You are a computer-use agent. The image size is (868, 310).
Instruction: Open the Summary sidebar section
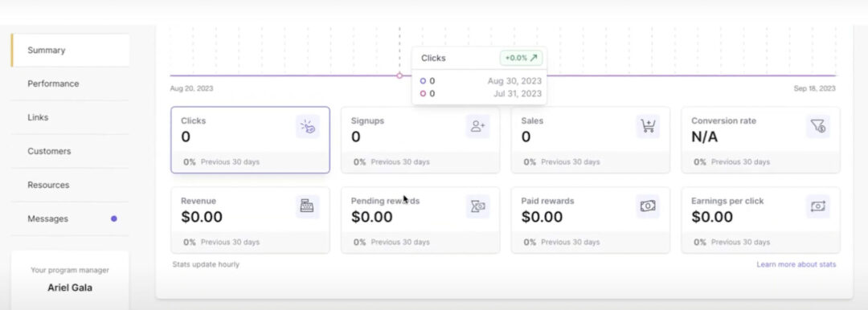tap(70, 51)
